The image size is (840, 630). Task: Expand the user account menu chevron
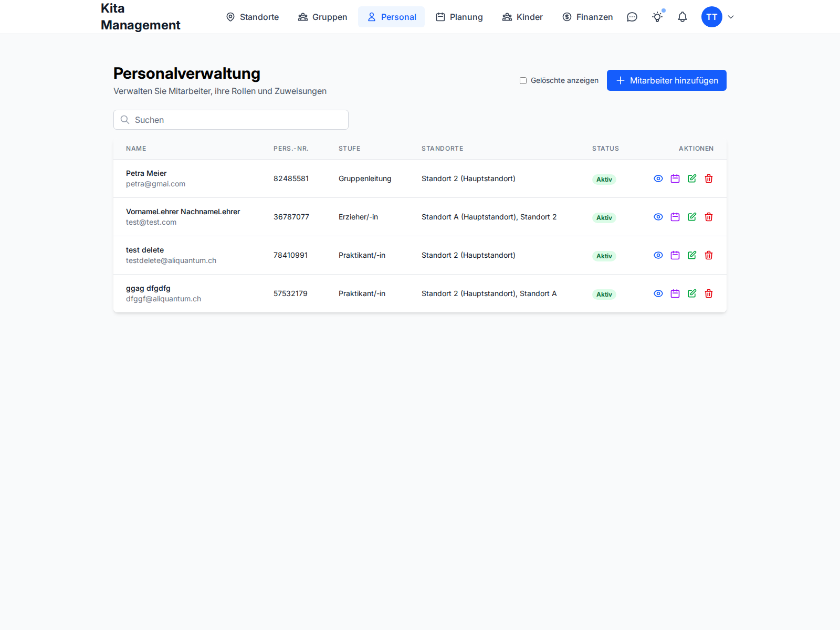coord(731,17)
